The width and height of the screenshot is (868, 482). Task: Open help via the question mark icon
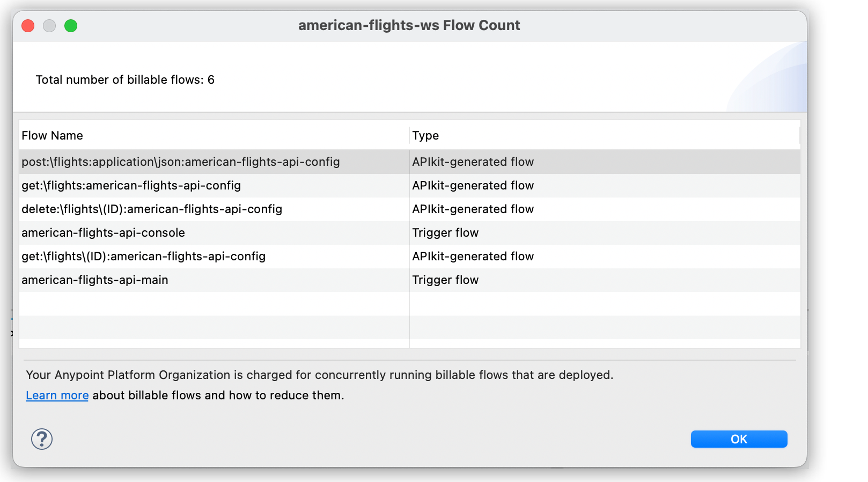point(42,439)
